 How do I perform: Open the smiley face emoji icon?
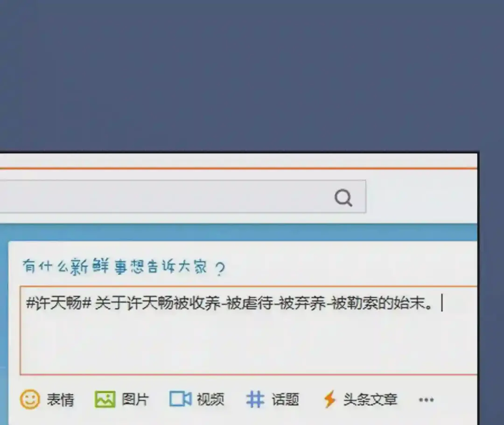pos(30,399)
